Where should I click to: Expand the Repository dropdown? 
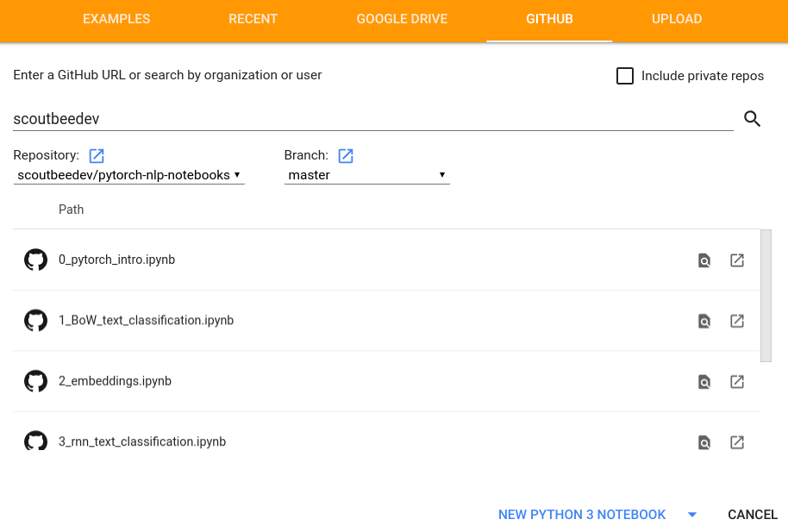[129, 175]
